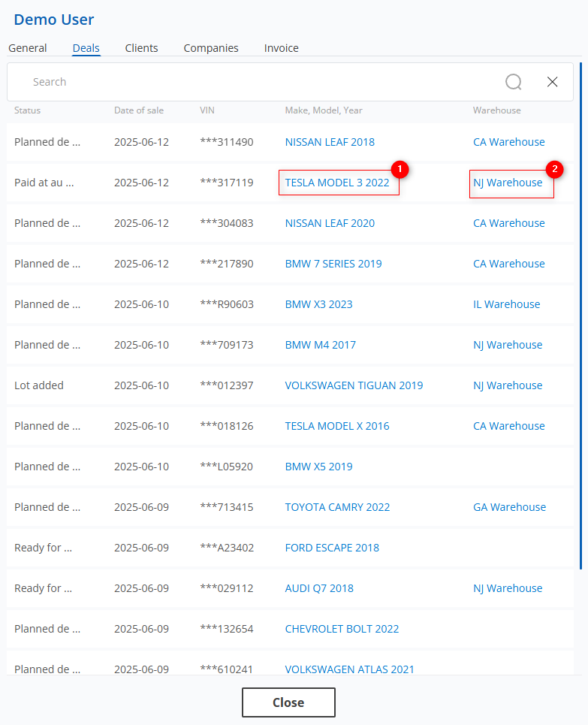This screenshot has width=588, height=725.
Task: Go to the Invoice tab
Action: (281, 48)
